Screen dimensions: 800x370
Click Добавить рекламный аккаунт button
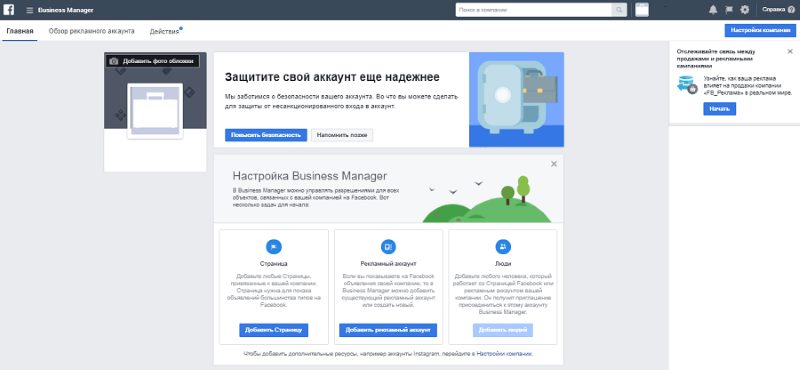388,330
